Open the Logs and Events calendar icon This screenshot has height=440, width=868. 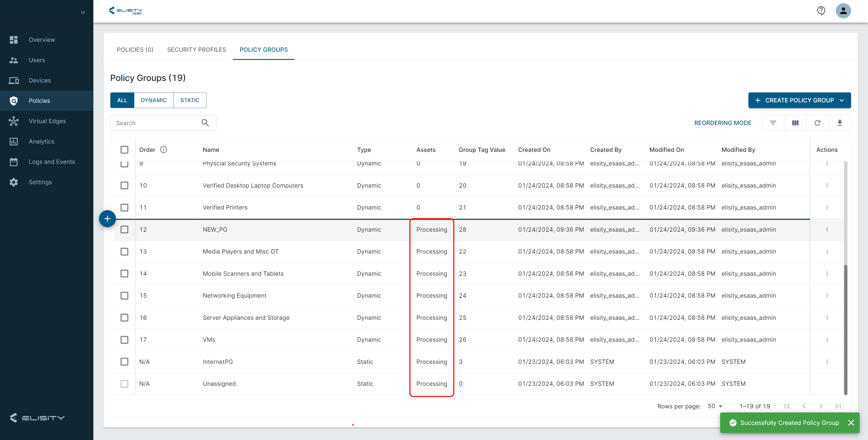tap(14, 162)
